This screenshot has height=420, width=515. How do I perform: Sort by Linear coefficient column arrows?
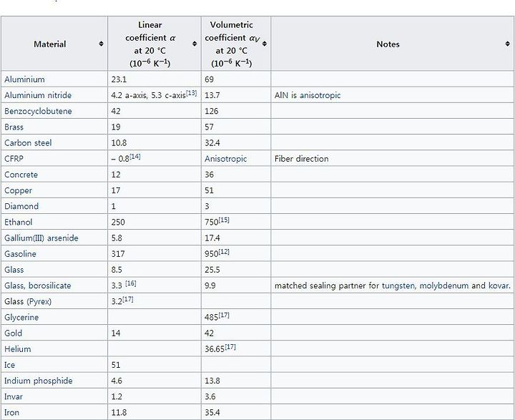[195, 44]
